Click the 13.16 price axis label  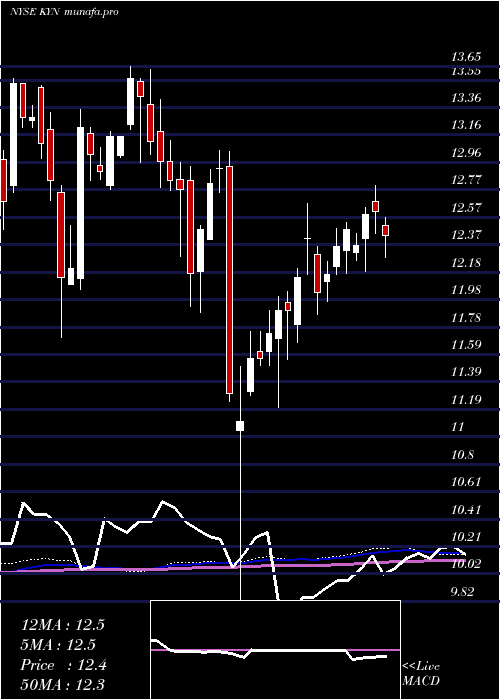click(x=466, y=125)
